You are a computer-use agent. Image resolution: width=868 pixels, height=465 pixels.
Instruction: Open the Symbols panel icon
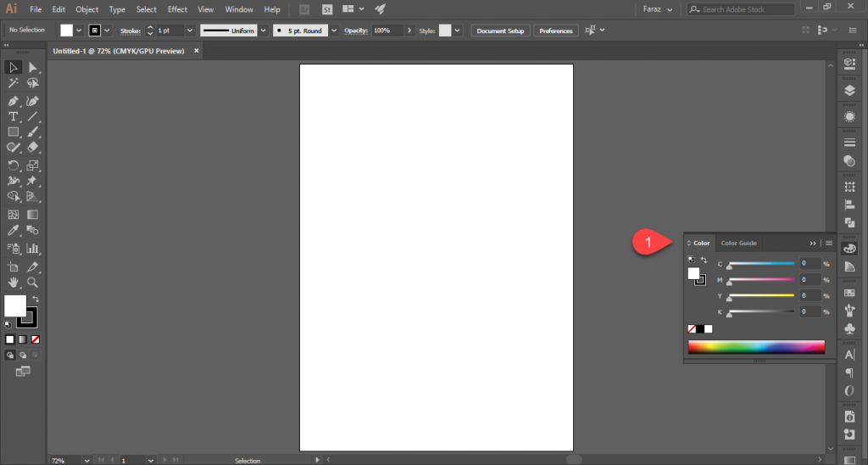coord(849,328)
